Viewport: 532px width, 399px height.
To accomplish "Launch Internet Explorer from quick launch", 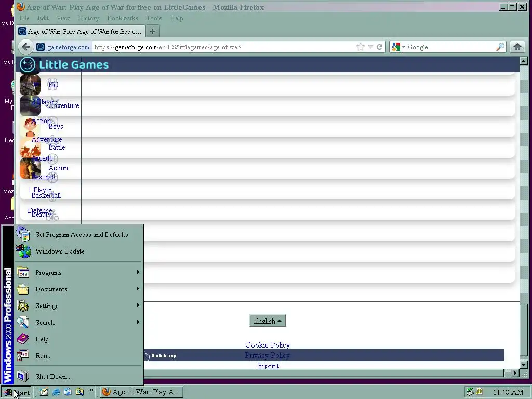I will (56, 392).
